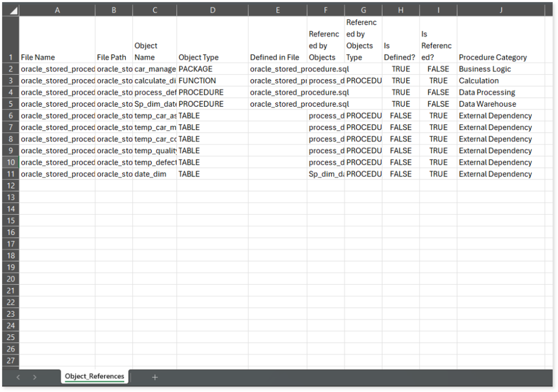Click the Data Processing cell
The height and width of the screenshot is (392, 558).
click(487, 92)
